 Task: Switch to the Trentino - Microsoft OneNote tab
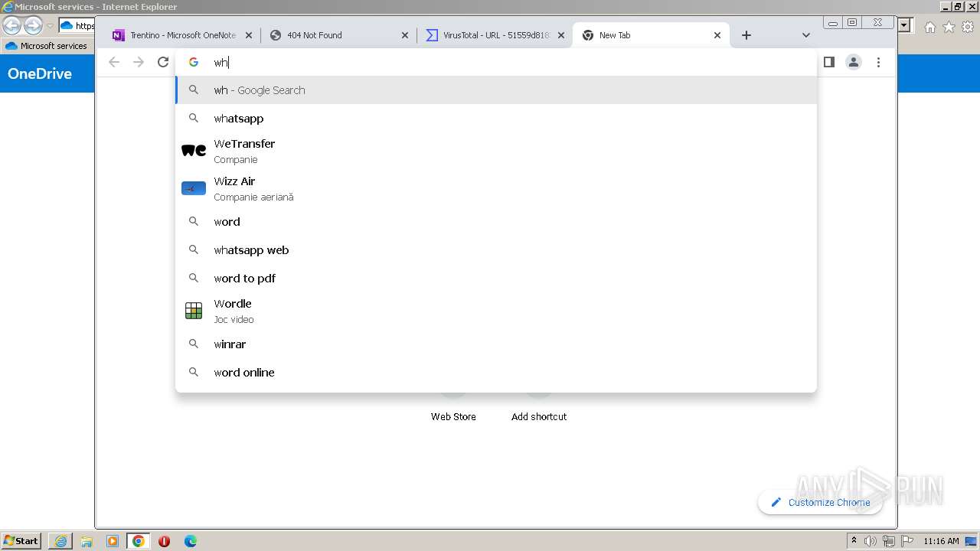181,35
